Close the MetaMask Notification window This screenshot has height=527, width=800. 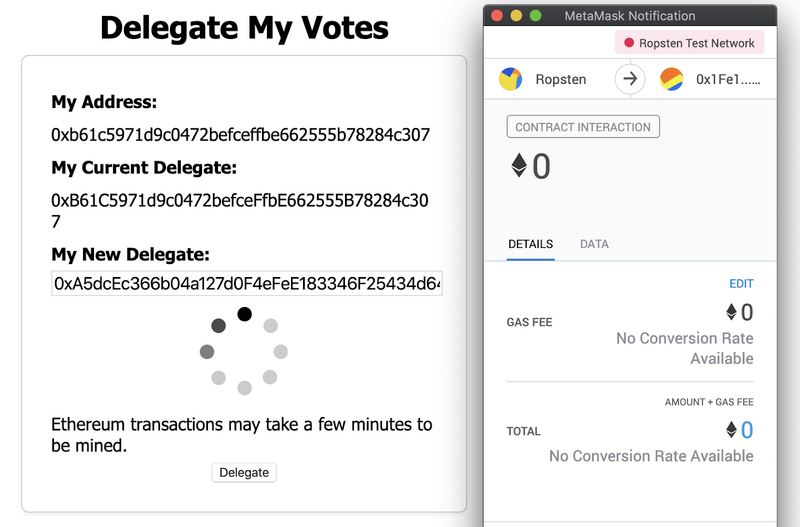pyautogui.click(x=497, y=15)
